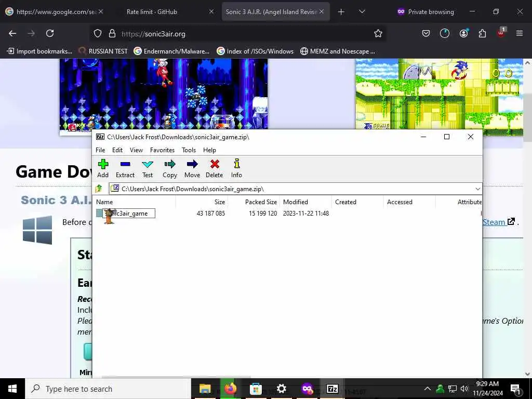The image size is (532, 399).
Task: Click the 43 187 085 size value
Action: click(x=211, y=214)
